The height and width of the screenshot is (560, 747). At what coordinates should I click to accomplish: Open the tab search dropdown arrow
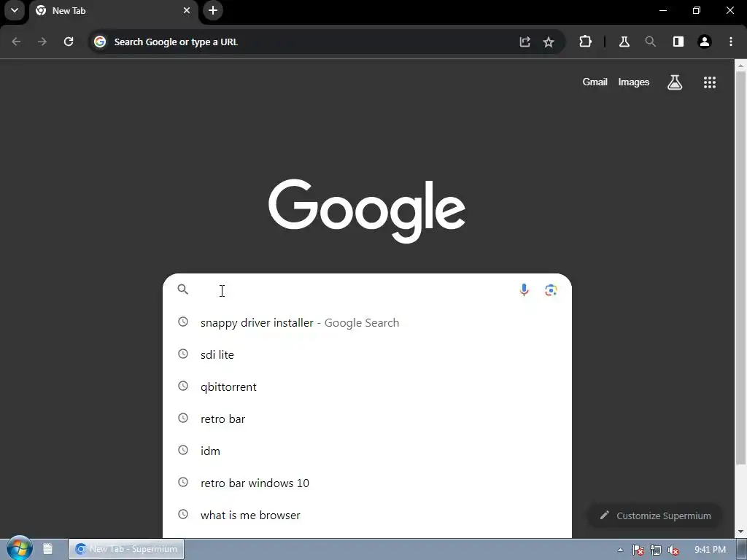point(15,10)
